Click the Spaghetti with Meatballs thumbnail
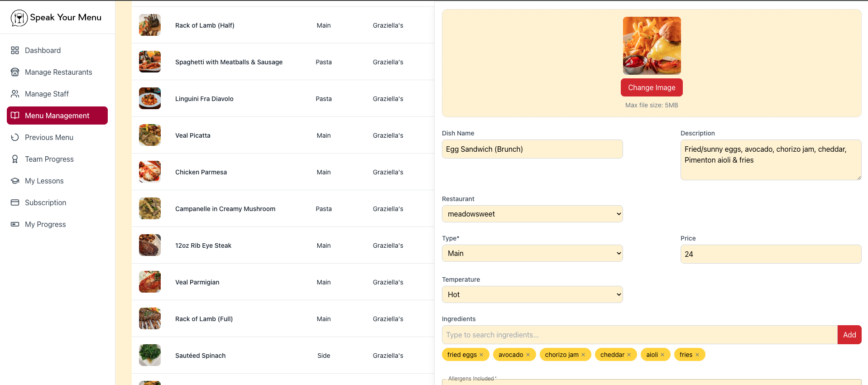The height and width of the screenshot is (385, 868). [150, 62]
